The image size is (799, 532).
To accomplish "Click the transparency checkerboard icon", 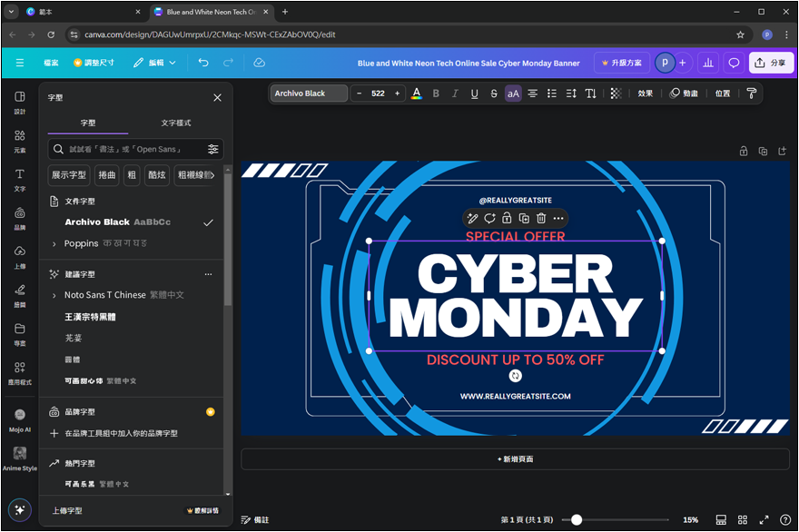I will point(616,94).
